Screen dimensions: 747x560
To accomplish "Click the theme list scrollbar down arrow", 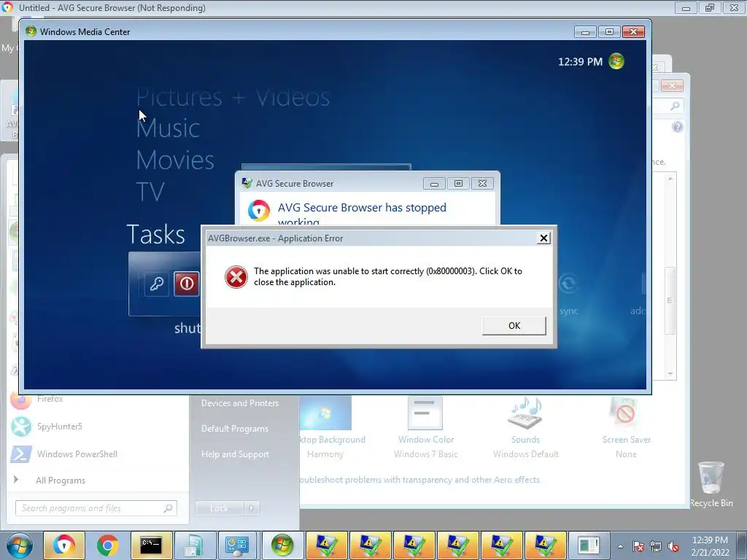I will click(670, 374).
